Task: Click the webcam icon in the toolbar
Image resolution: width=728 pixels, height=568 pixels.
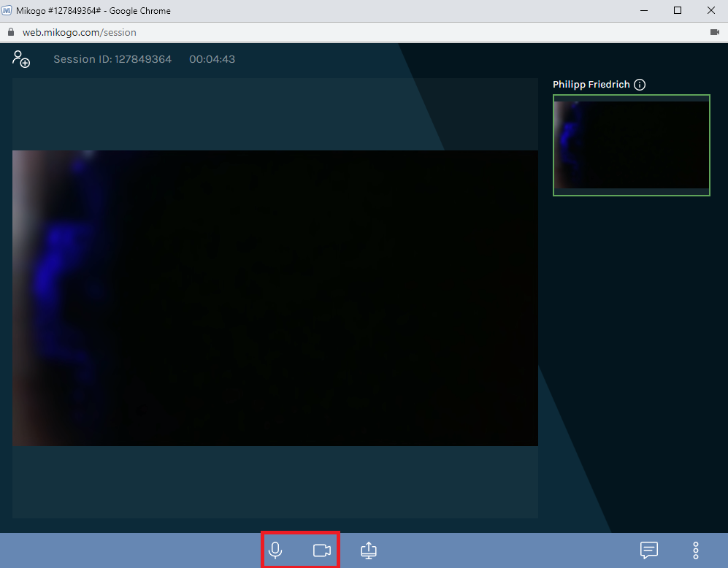Action: (x=322, y=550)
